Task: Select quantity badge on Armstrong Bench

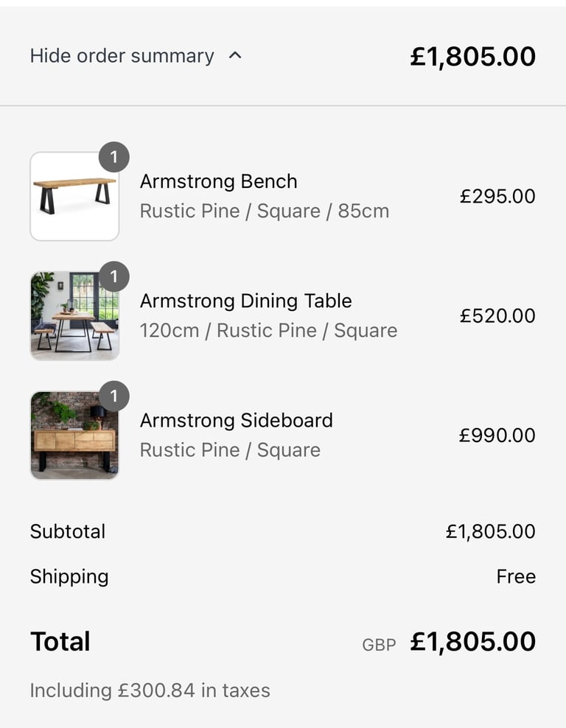Action: [113, 157]
